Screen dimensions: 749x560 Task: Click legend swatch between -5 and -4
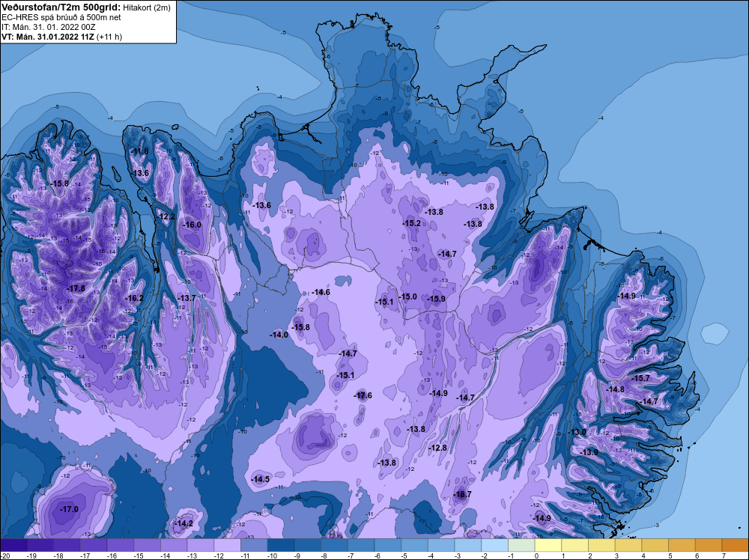click(415, 545)
